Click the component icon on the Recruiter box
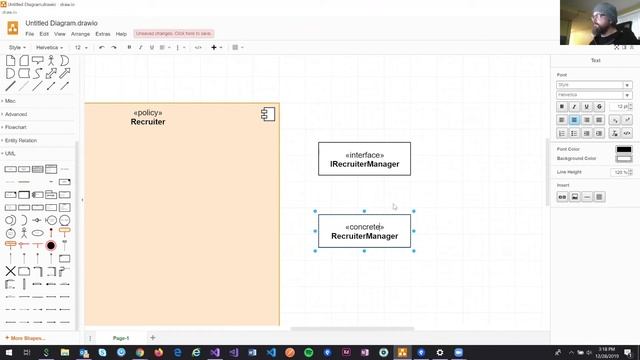 pyautogui.click(x=268, y=114)
